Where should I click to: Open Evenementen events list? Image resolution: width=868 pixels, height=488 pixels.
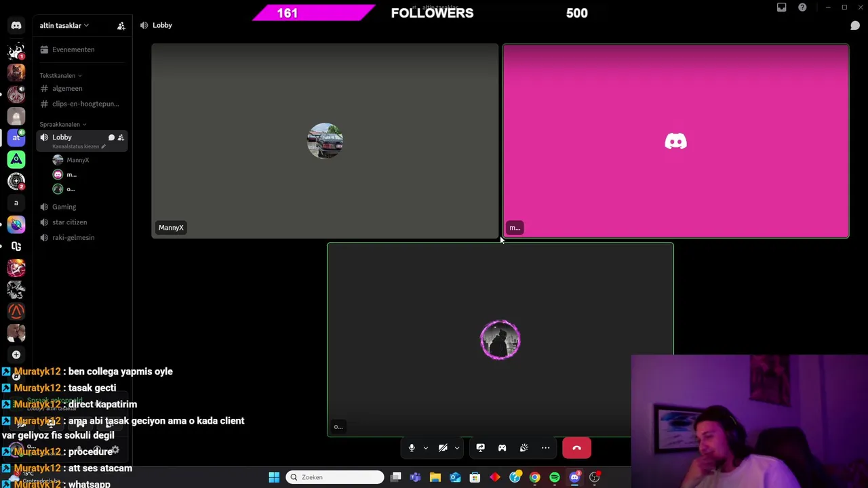[82, 49]
